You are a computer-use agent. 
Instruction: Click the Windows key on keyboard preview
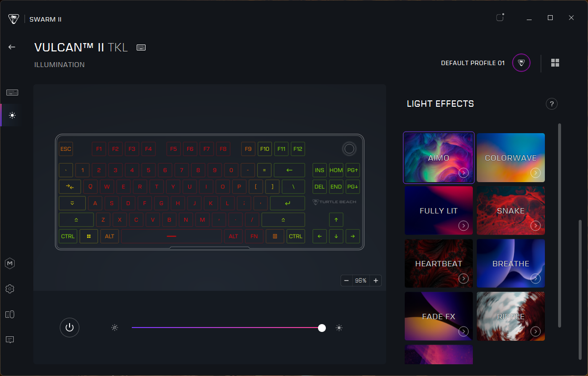[x=89, y=236]
